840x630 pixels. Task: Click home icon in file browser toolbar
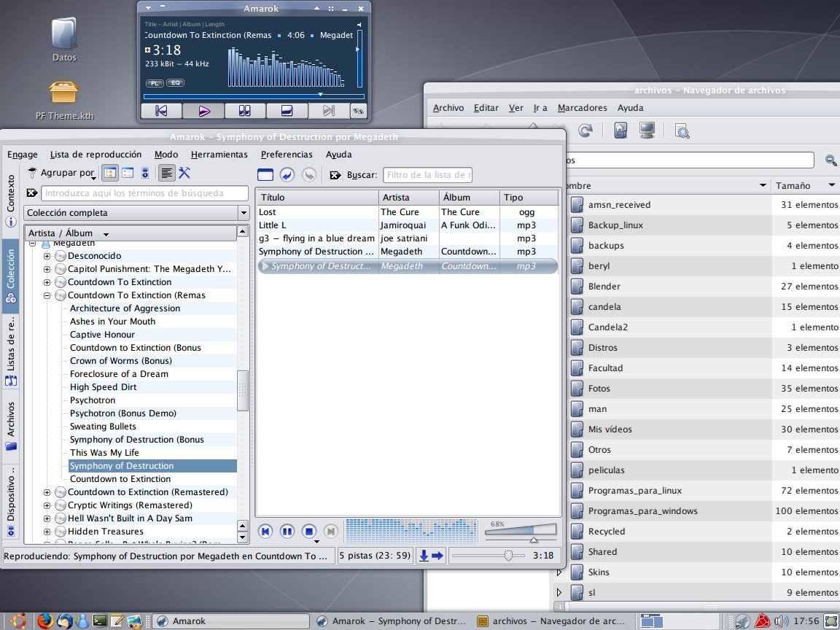621,131
